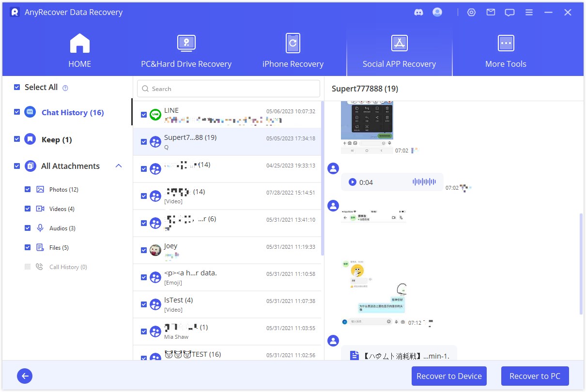Image resolution: width=586 pixels, height=392 pixels.
Task: Open the conversation with Mia Shaw preview
Action: 227,332
